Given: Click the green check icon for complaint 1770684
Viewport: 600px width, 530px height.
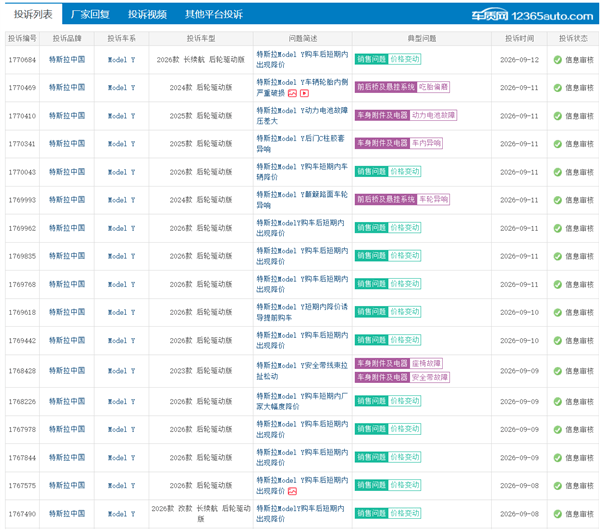Looking at the screenshot, I should coord(558,60).
